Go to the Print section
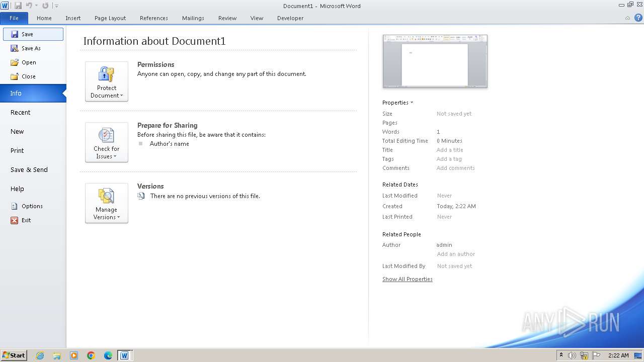 click(x=33, y=151)
